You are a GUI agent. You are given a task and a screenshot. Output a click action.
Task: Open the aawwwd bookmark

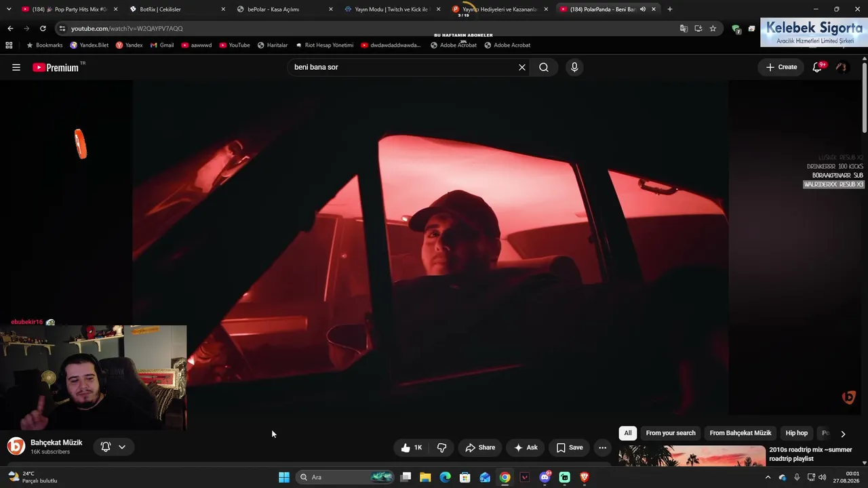(197, 45)
